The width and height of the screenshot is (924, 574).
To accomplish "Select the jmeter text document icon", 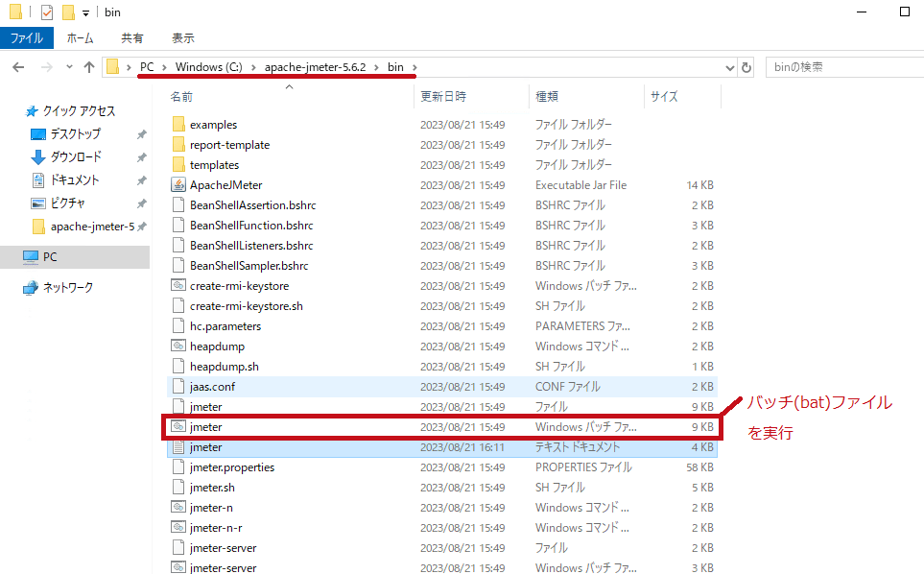I will 178,446.
